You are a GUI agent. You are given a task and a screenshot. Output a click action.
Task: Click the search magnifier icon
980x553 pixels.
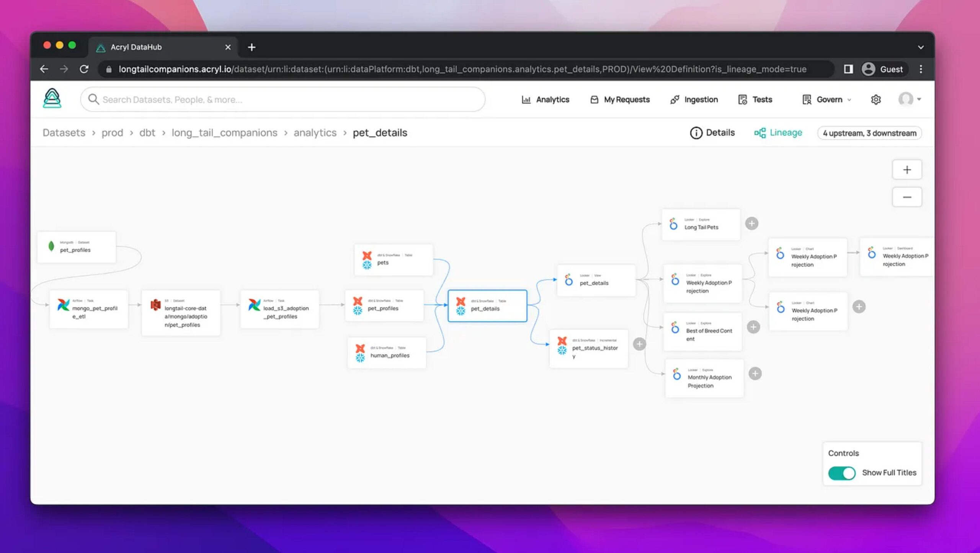[93, 99]
